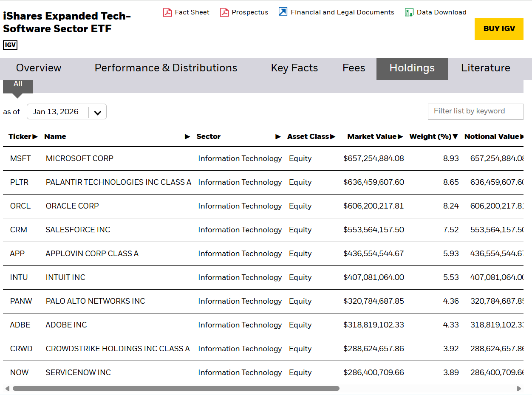Sort by the Asset Class column header
Screen dimensions: 532x395
click(x=311, y=136)
